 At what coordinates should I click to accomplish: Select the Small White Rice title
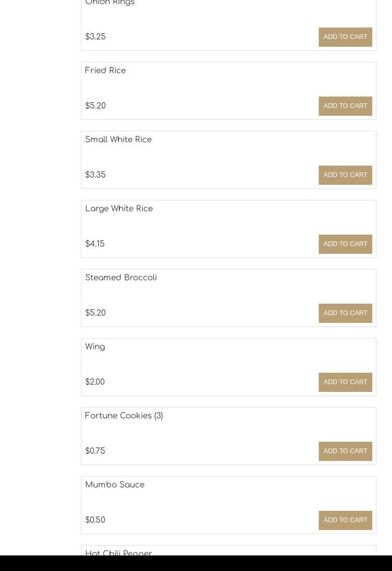(x=118, y=140)
